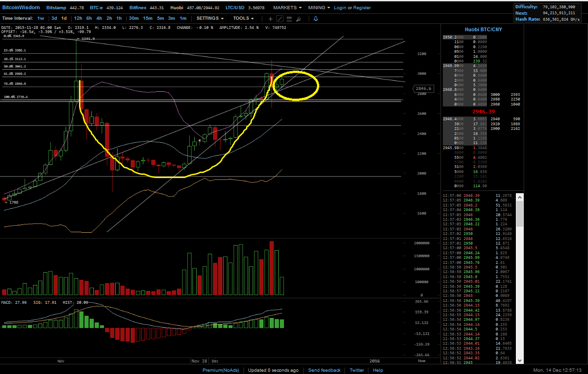The height and width of the screenshot is (374, 588).
Task: Switch time interval to 3d
Action: pos(54,18)
